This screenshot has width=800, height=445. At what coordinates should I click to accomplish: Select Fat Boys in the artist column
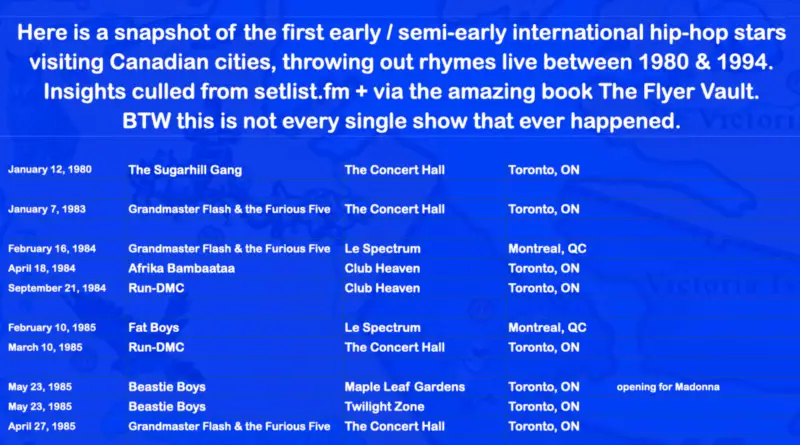(154, 328)
